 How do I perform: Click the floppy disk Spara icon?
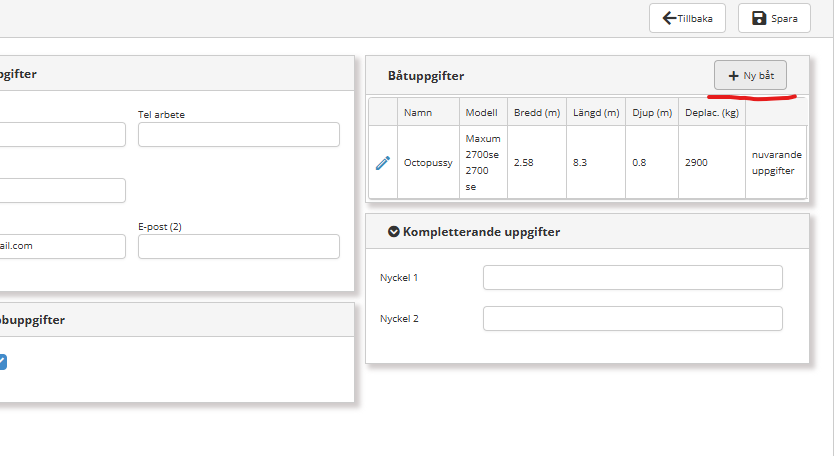click(759, 18)
